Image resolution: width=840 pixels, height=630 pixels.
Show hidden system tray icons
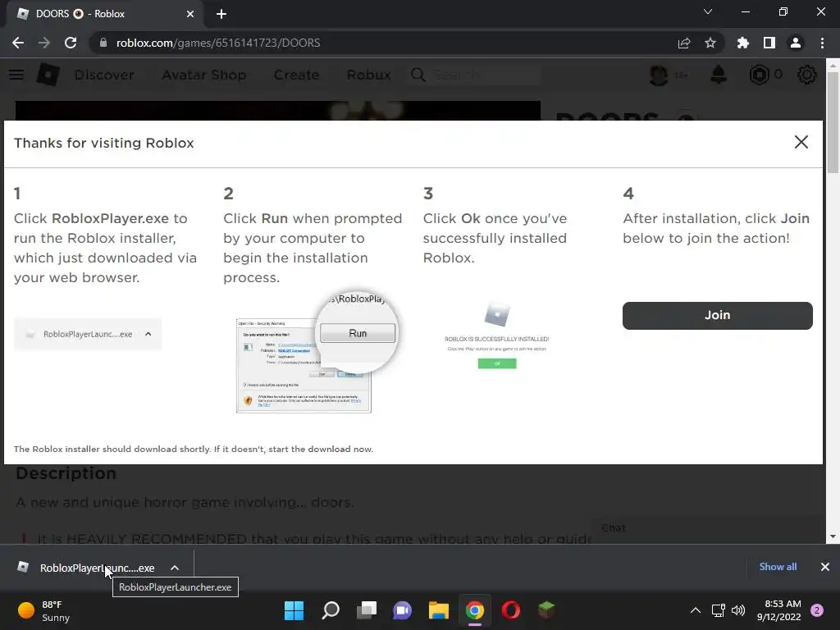[x=696, y=610]
